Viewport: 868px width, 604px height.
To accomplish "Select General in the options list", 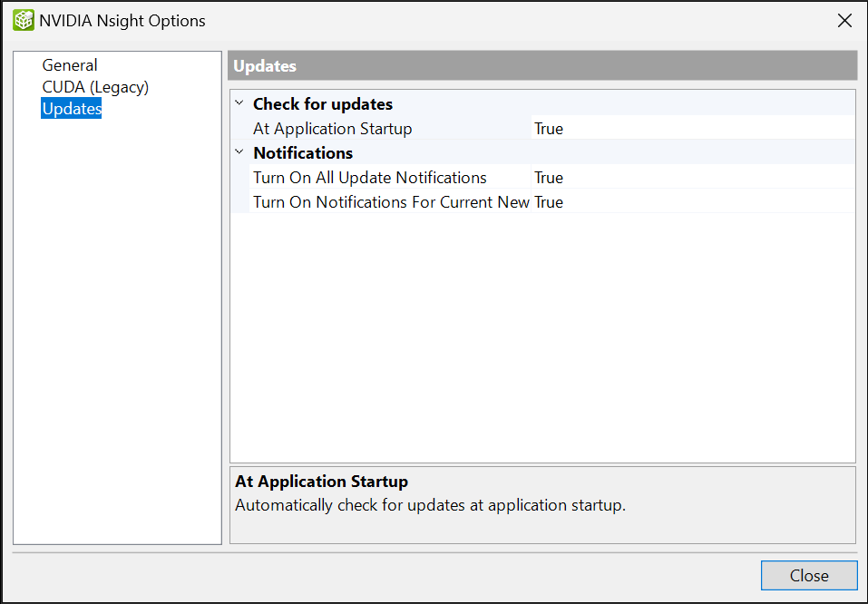I will click(x=70, y=65).
